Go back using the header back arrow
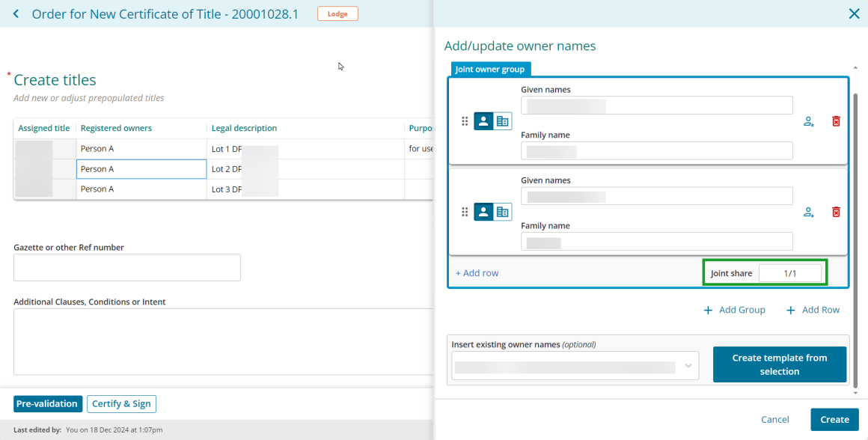 tap(16, 13)
